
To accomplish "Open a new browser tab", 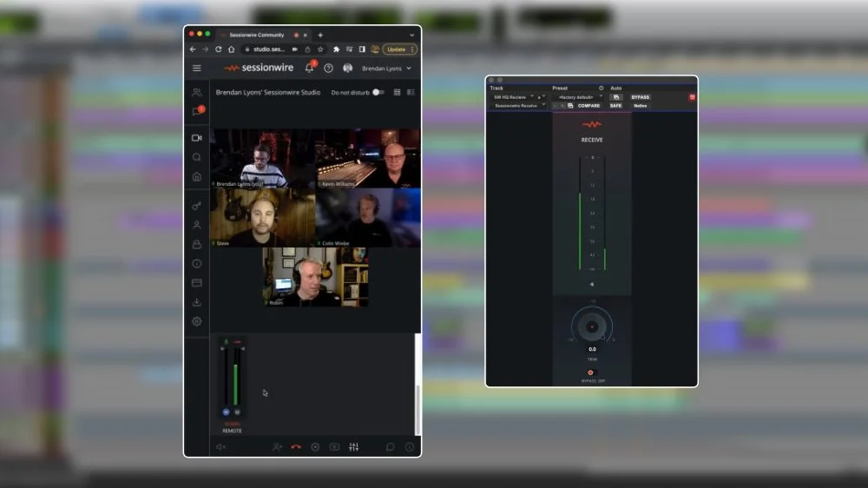I will (320, 35).
